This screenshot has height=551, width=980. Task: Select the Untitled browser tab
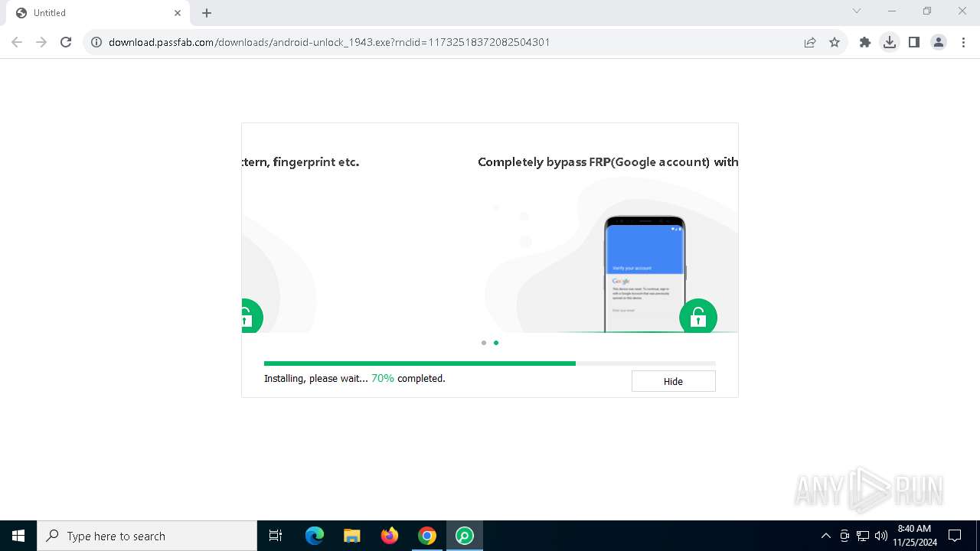click(x=98, y=13)
